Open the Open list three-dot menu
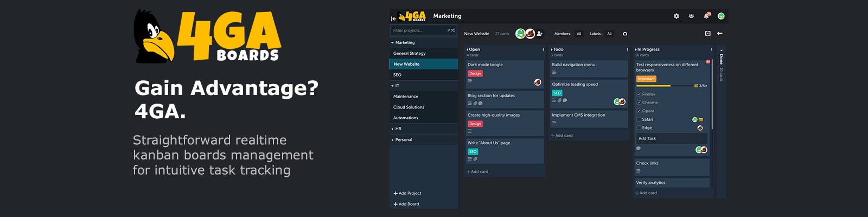The height and width of the screenshot is (217, 868). click(543, 49)
